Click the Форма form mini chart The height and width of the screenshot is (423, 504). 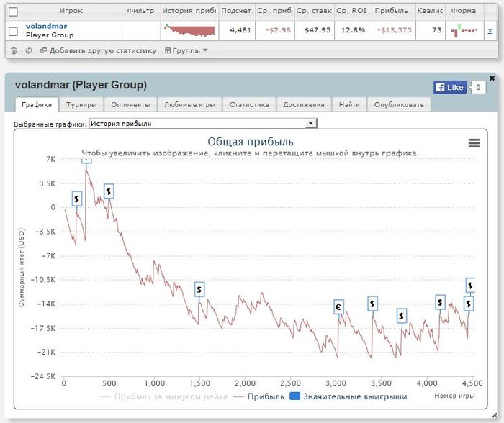pos(464,30)
